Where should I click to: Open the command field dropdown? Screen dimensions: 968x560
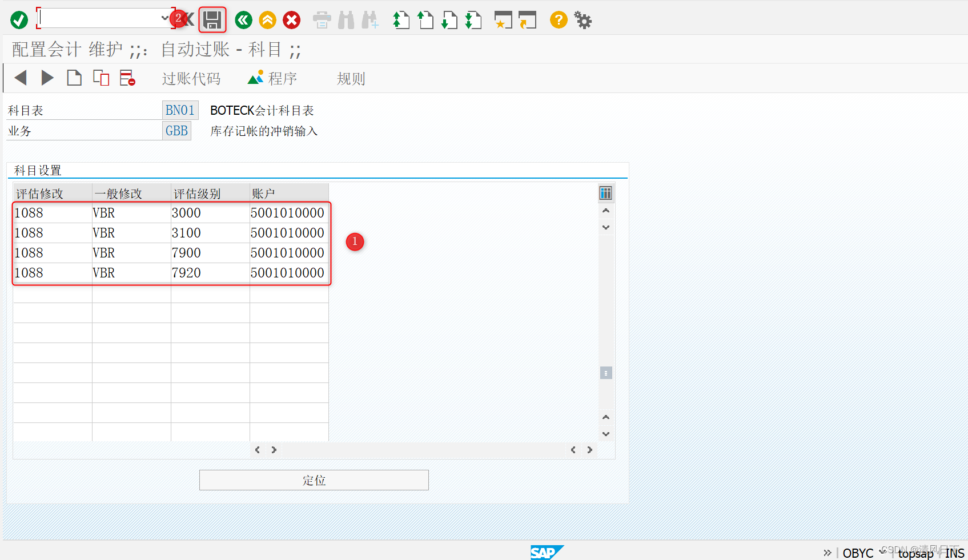(166, 17)
